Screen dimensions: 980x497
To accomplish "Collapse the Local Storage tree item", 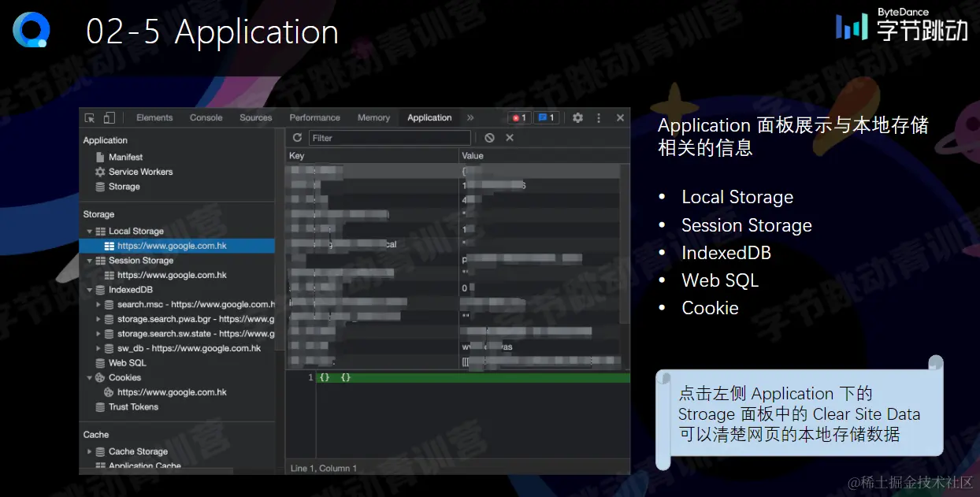I will tap(90, 231).
